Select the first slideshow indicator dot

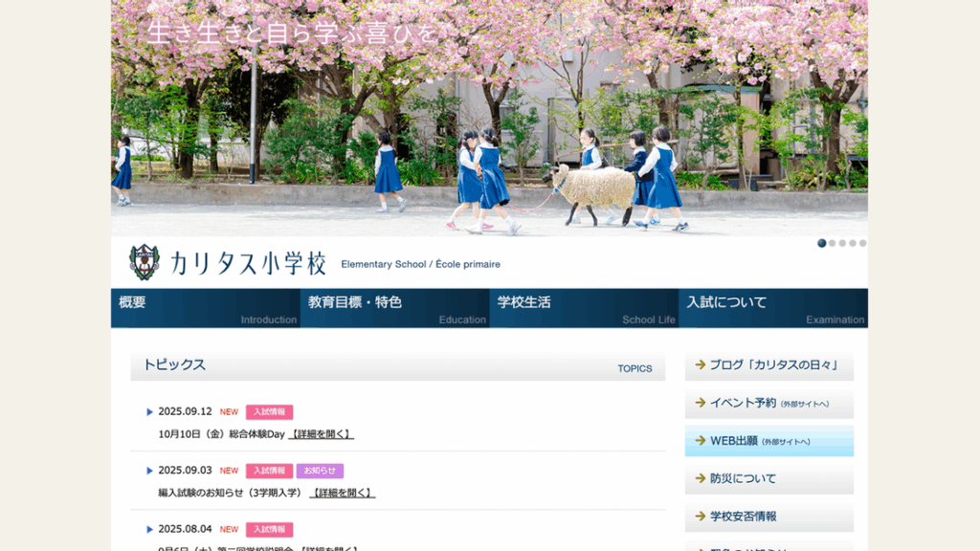point(821,243)
